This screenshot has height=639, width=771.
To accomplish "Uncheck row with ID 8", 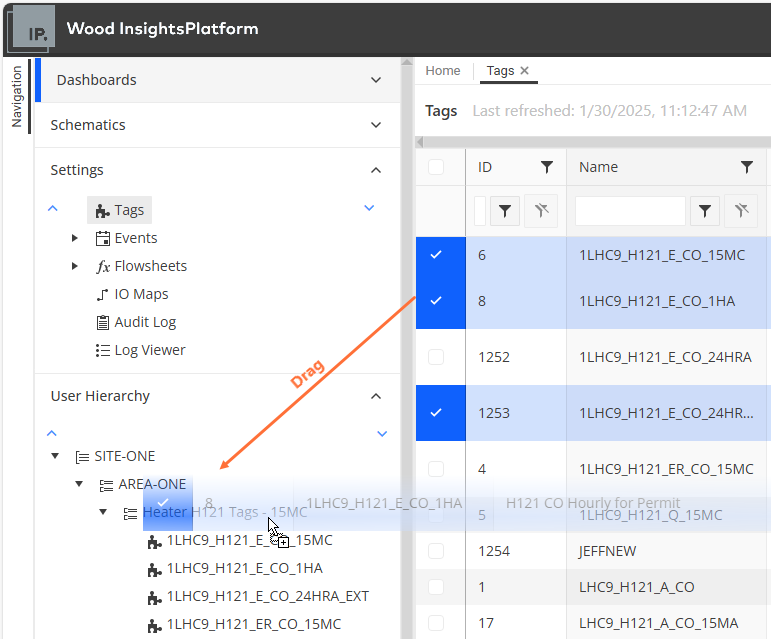I will point(436,300).
